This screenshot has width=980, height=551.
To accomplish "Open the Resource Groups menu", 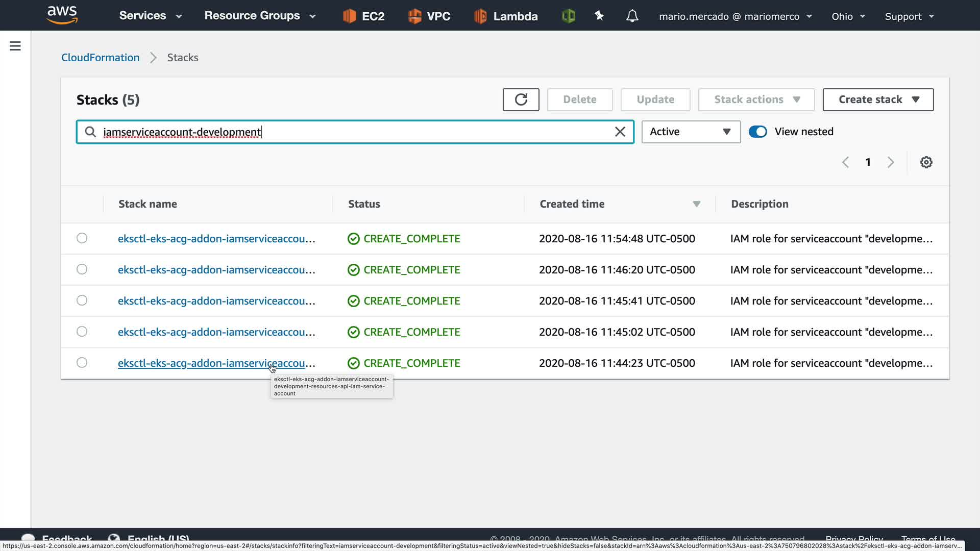I will tap(260, 16).
